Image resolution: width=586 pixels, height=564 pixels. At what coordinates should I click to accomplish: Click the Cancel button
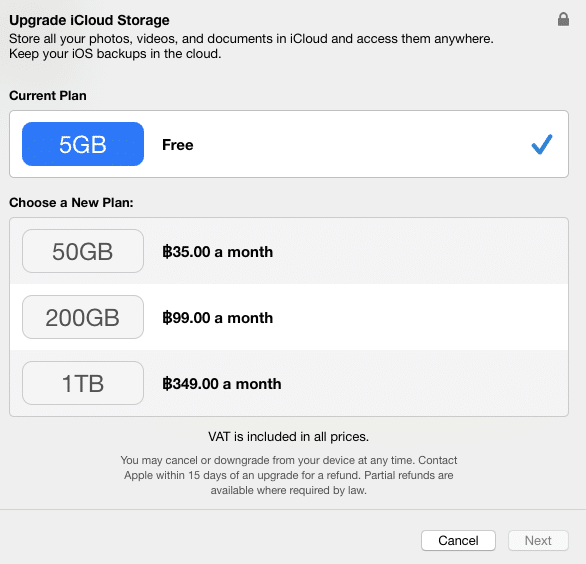pyautogui.click(x=458, y=540)
